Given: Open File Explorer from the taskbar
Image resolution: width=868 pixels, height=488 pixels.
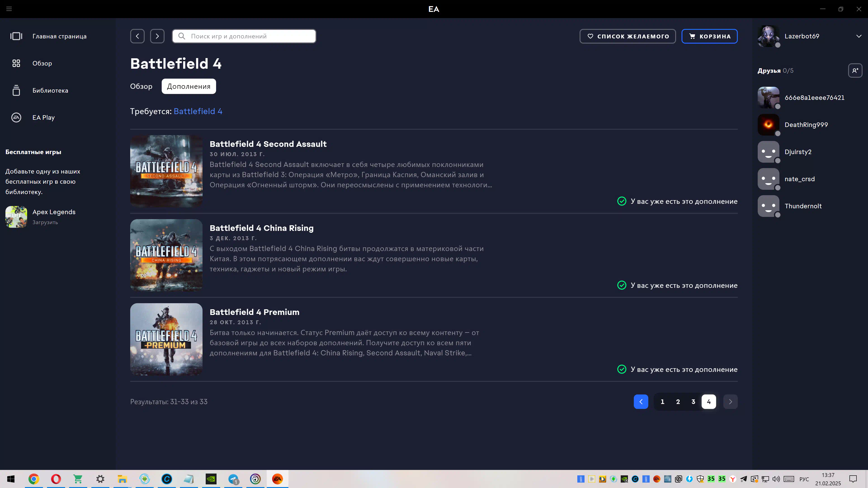Looking at the screenshot, I should (122, 479).
